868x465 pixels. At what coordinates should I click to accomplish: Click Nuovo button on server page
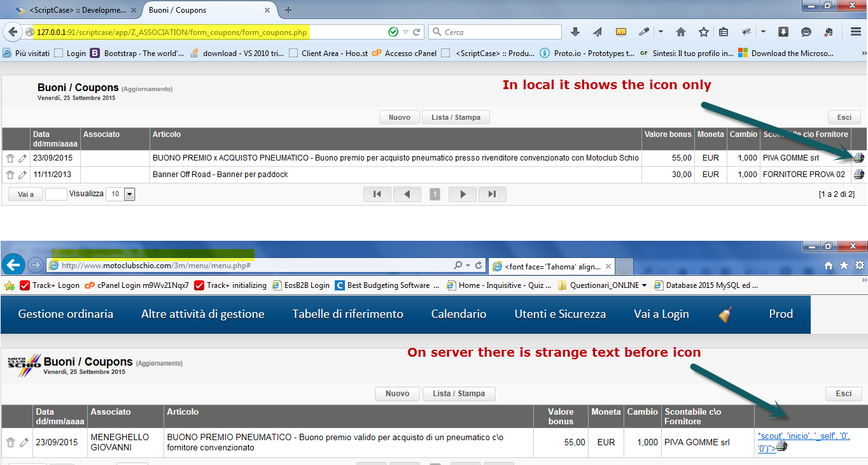397,394
